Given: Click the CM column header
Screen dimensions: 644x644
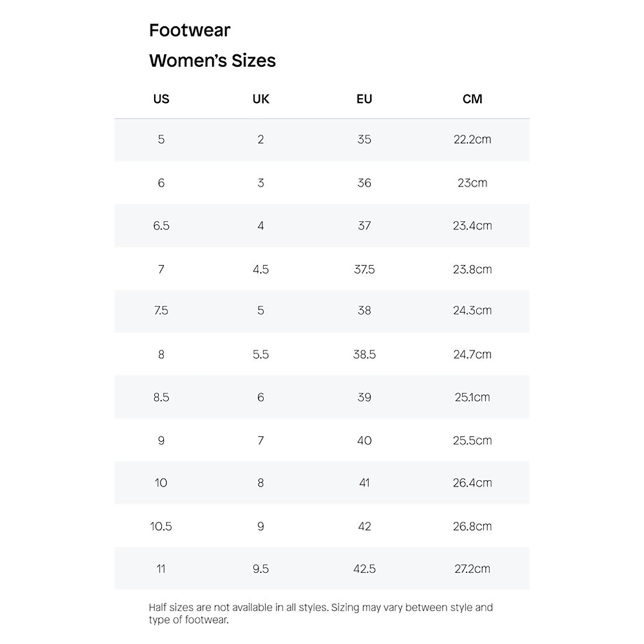Looking at the screenshot, I should coord(472,99).
